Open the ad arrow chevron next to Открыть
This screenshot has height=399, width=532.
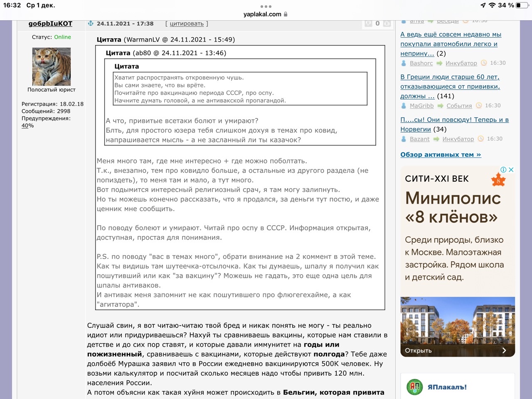[x=504, y=350]
